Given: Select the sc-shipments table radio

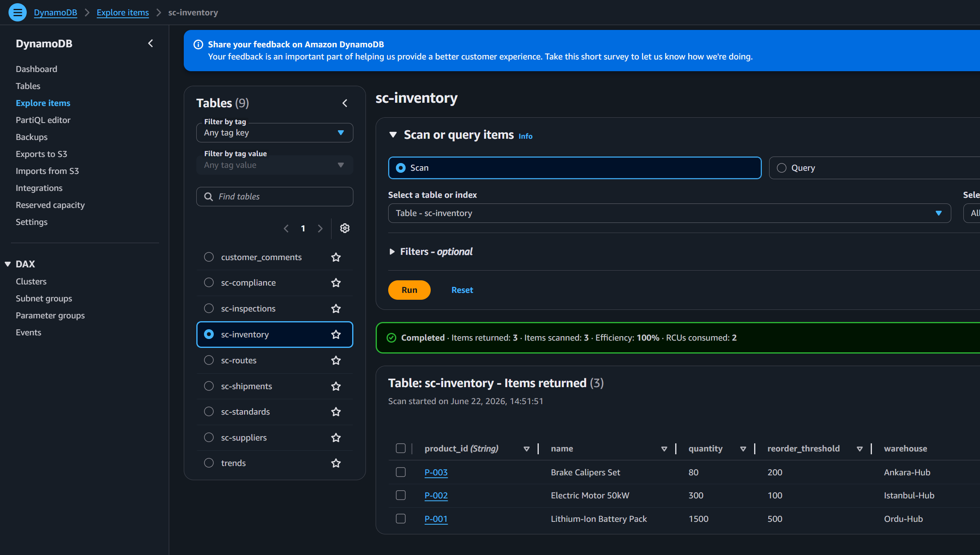Looking at the screenshot, I should click(x=209, y=386).
